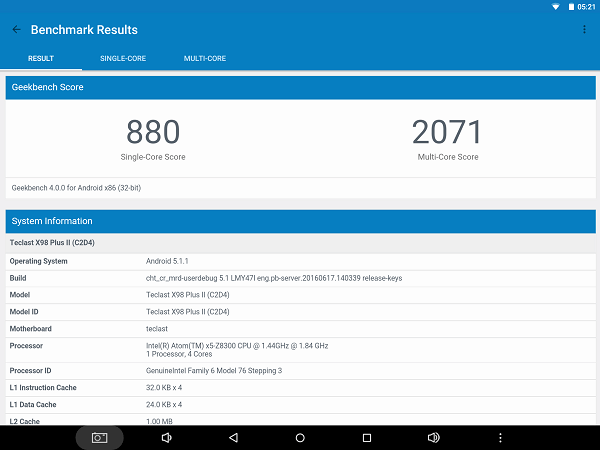Tap the Multi-Core Score label
600x450 pixels.
click(448, 157)
